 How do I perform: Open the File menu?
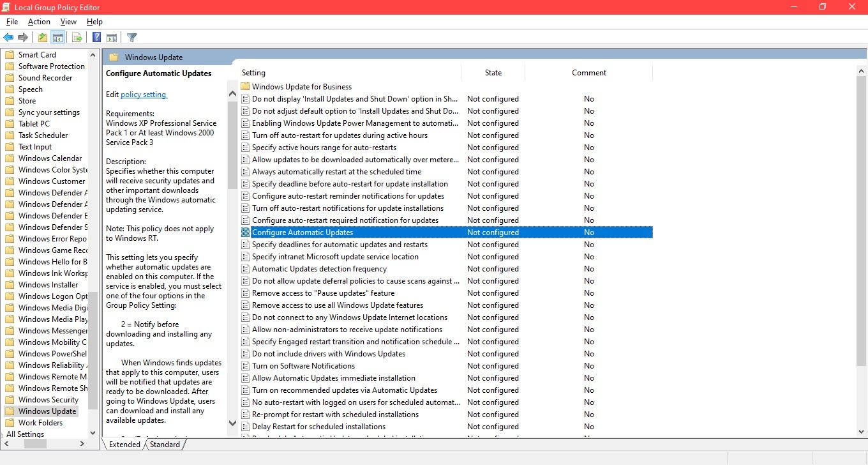[11, 22]
